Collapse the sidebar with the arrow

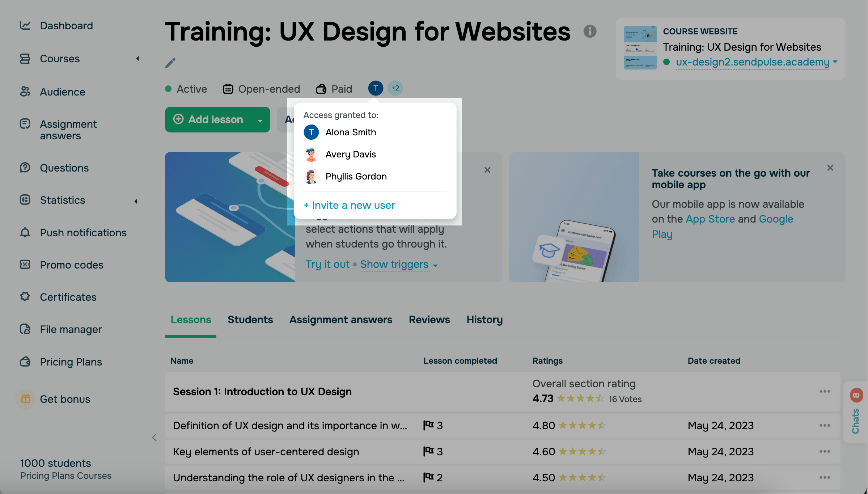click(154, 437)
